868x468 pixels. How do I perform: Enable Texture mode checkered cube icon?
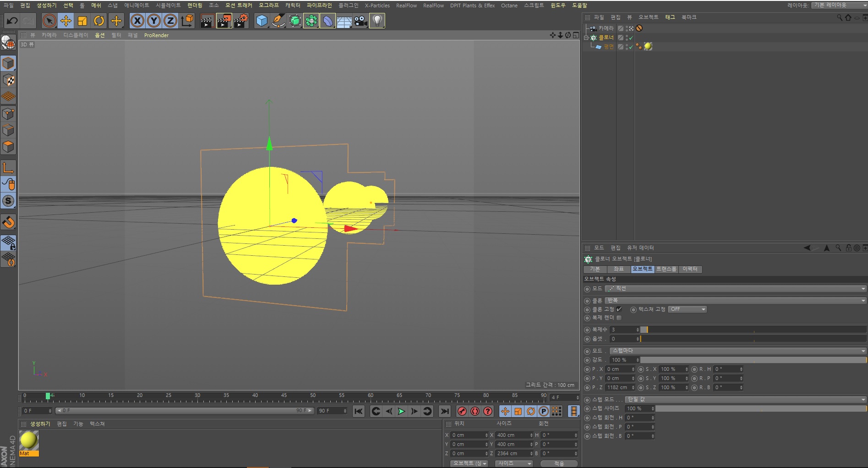8,80
